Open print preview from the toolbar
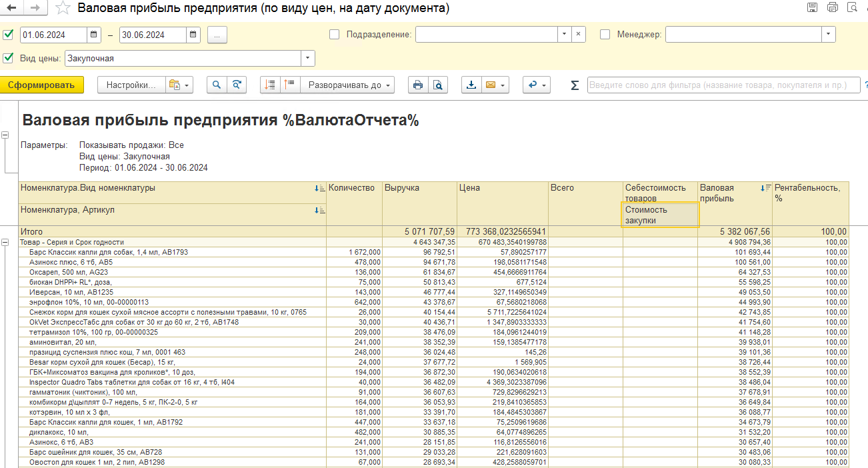This screenshot has height=468, width=868. click(x=437, y=85)
